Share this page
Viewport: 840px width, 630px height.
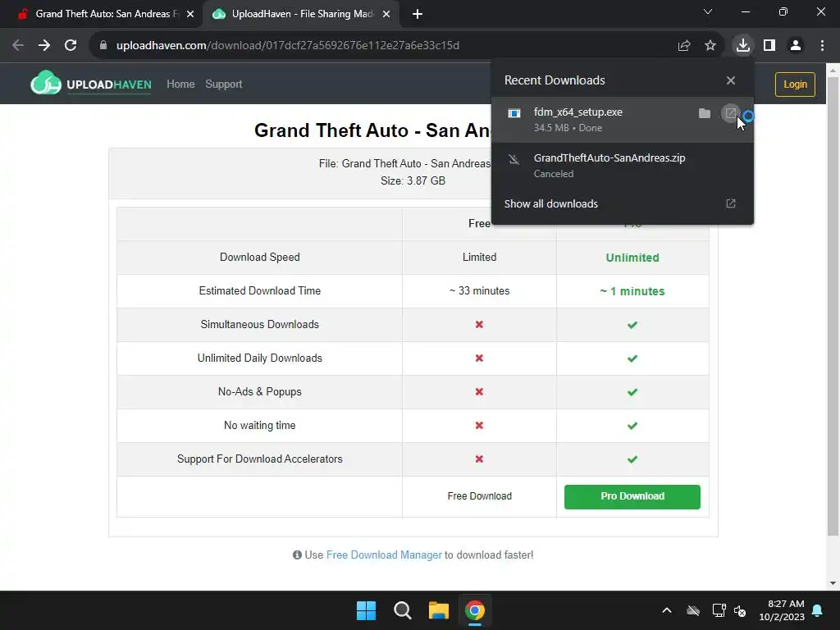point(684,46)
